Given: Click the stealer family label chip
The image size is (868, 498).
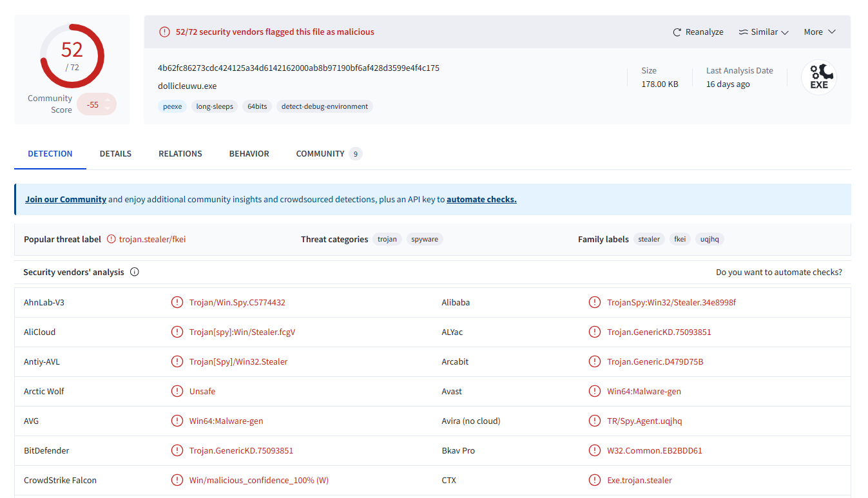Looking at the screenshot, I should (649, 239).
